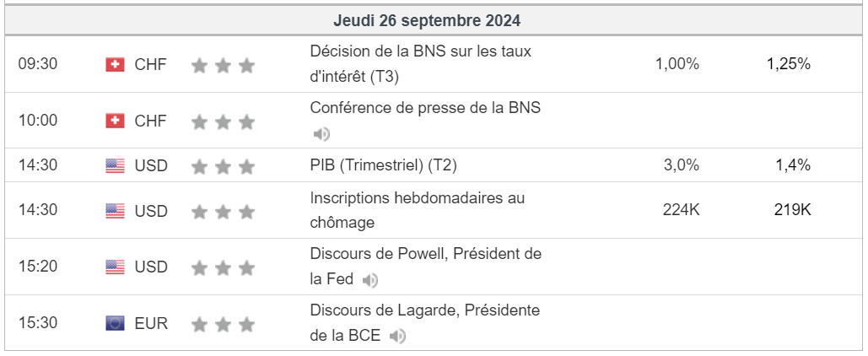Click the 224K value for jobless claims
Screen dimensions: 868x356
[681, 210]
